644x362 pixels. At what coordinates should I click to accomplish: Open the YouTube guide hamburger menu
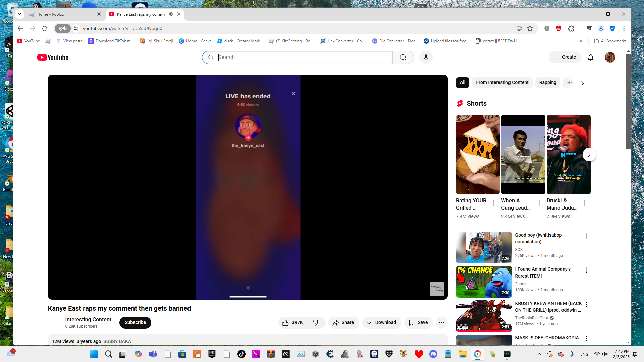[x=25, y=57]
